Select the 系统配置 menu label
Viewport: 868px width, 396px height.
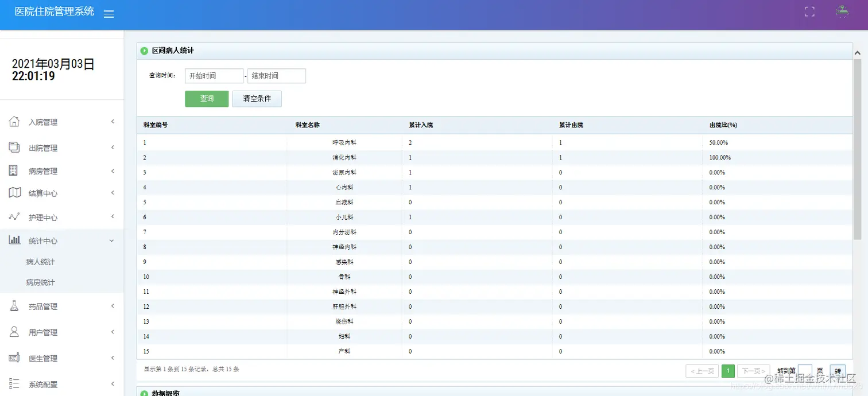43,385
